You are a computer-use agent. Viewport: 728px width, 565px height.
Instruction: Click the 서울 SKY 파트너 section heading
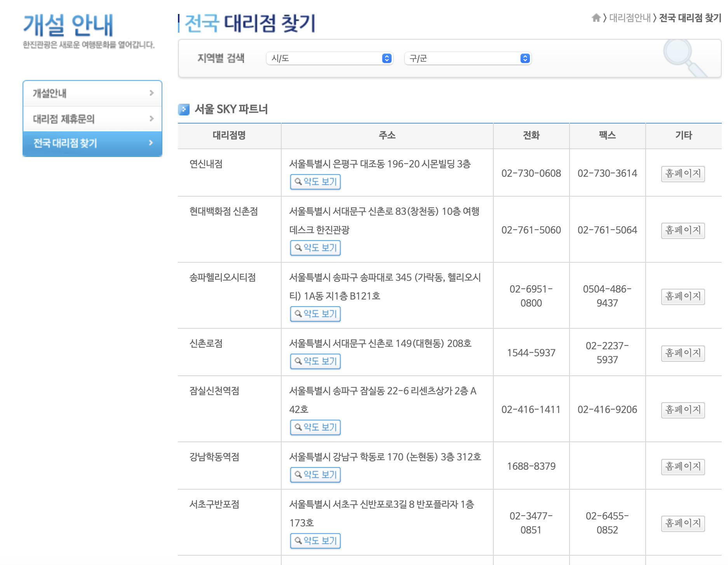pyautogui.click(x=231, y=109)
